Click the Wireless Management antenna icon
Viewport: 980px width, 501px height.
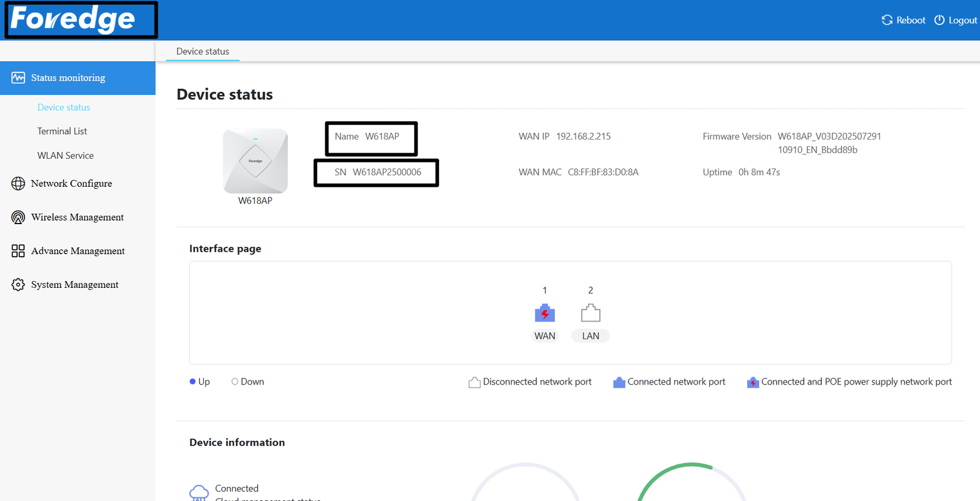[18, 217]
